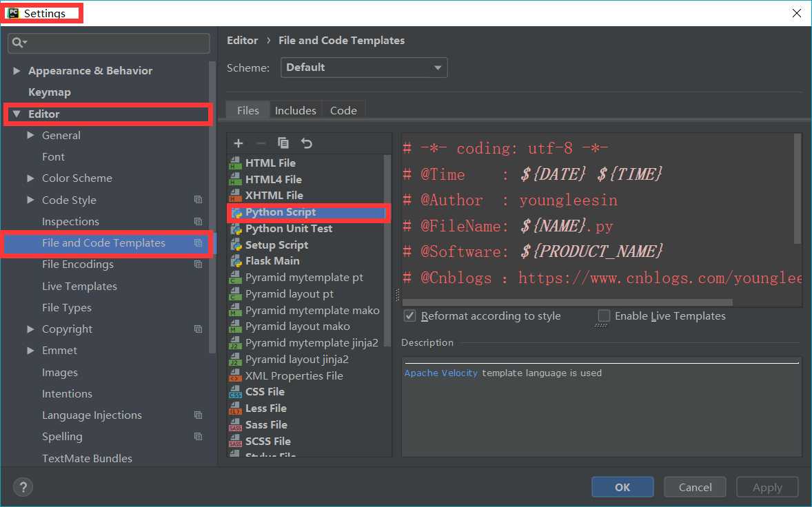Open TextMate Bundles settings page
Image resolution: width=812 pixels, height=507 pixels.
pos(87,458)
